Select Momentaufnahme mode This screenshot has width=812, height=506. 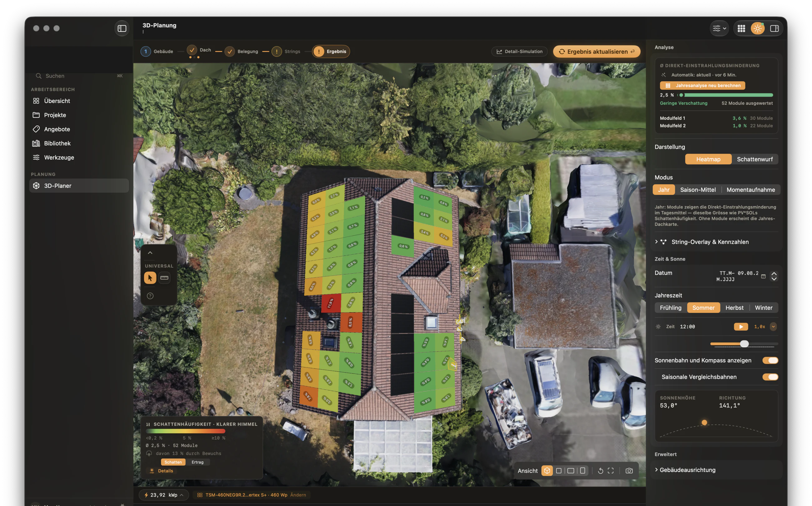pyautogui.click(x=751, y=190)
